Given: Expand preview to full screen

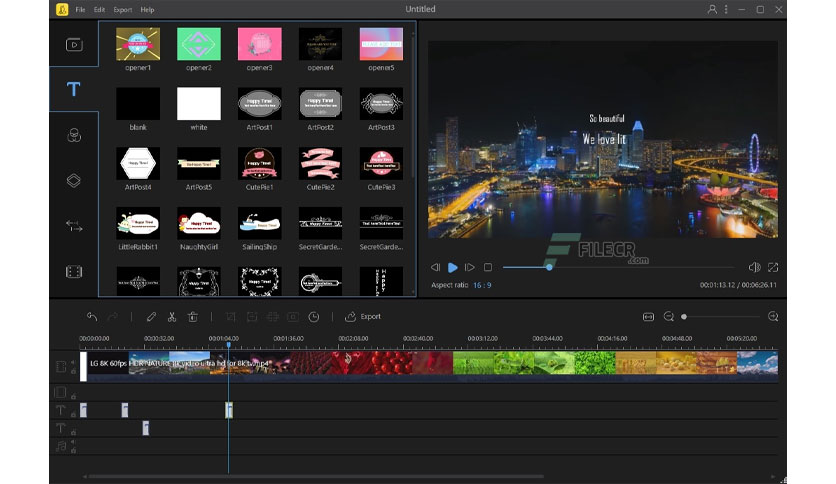Looking at the screenshot, I should tap(773, 267).
